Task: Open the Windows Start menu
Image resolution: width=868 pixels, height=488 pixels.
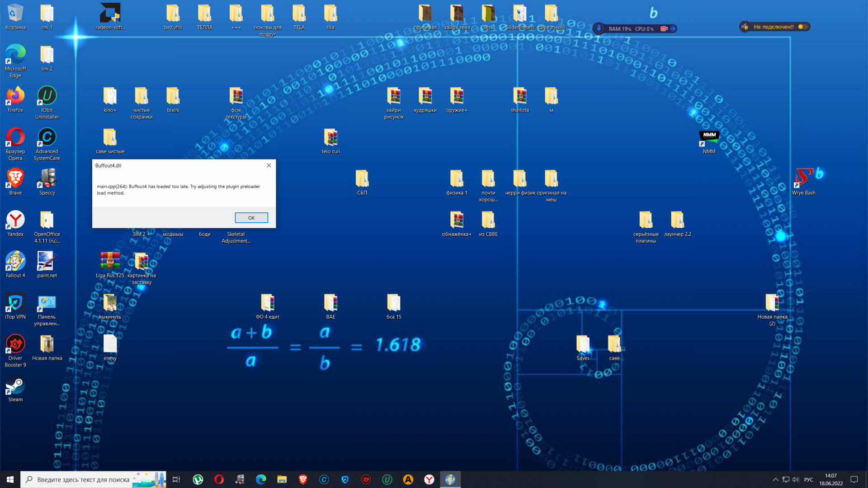Action: [x=10, y=479]
